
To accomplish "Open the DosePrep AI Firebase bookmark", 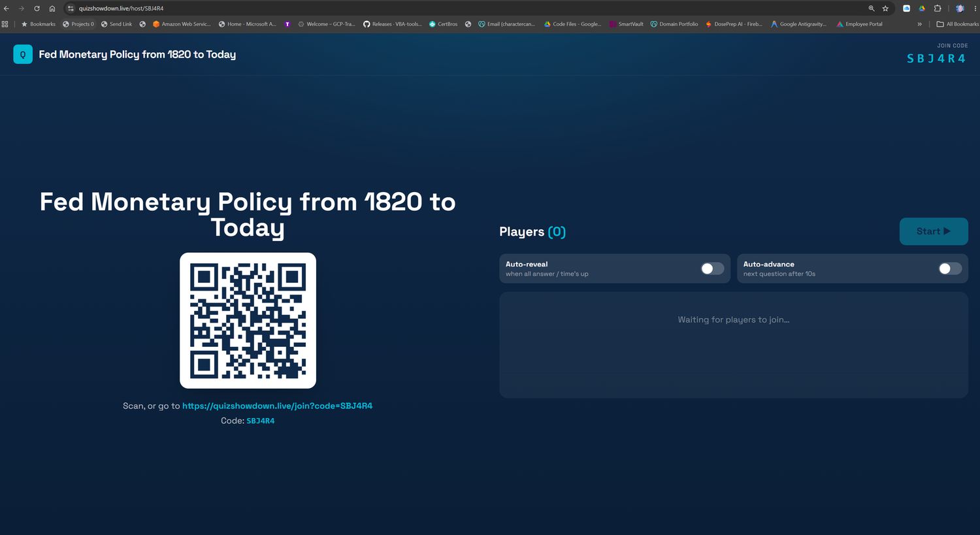I will click(x=734, y=24).
